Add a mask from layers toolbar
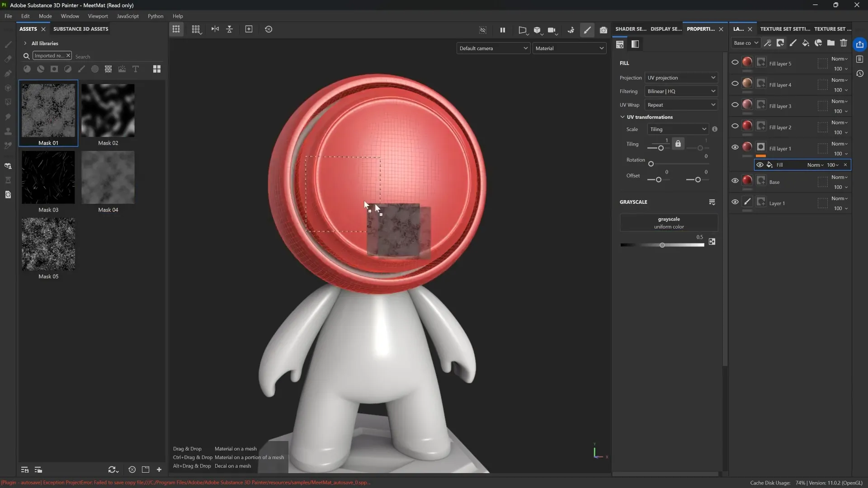Image resolution: width=868 pixels, height=488 pixels. (x=780, y=43)
